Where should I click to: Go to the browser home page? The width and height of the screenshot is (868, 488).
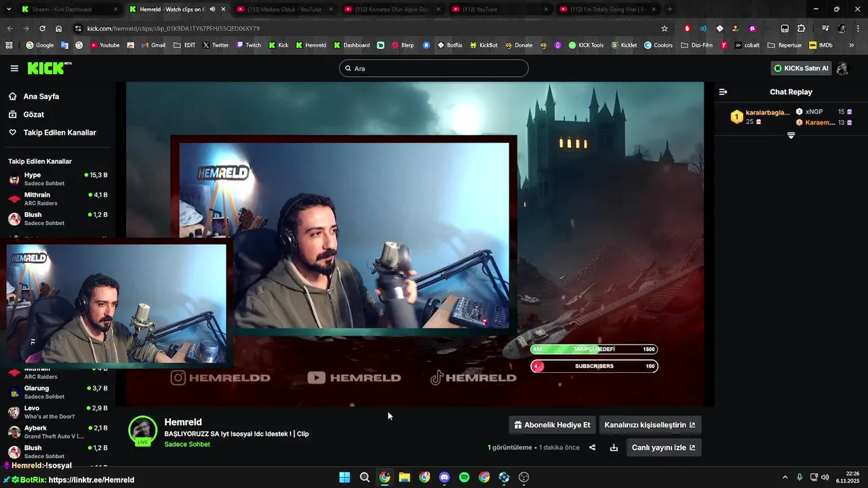[58, 28]
